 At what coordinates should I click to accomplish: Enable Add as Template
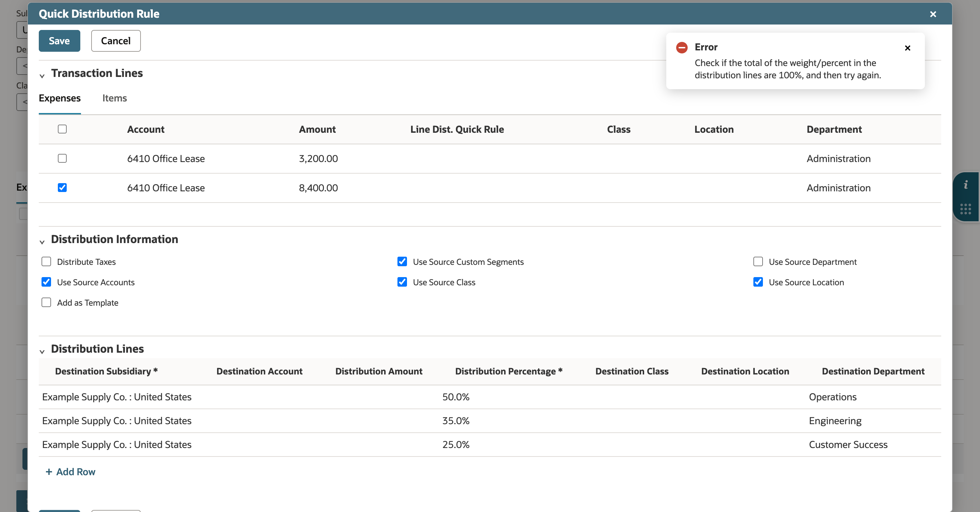[46, 302]
